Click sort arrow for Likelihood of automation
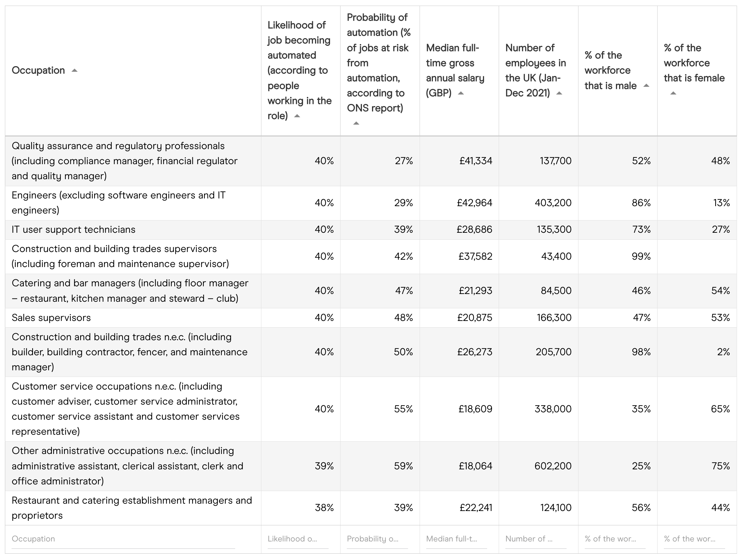This screenshot has height=560, width=744. (297, 116)
